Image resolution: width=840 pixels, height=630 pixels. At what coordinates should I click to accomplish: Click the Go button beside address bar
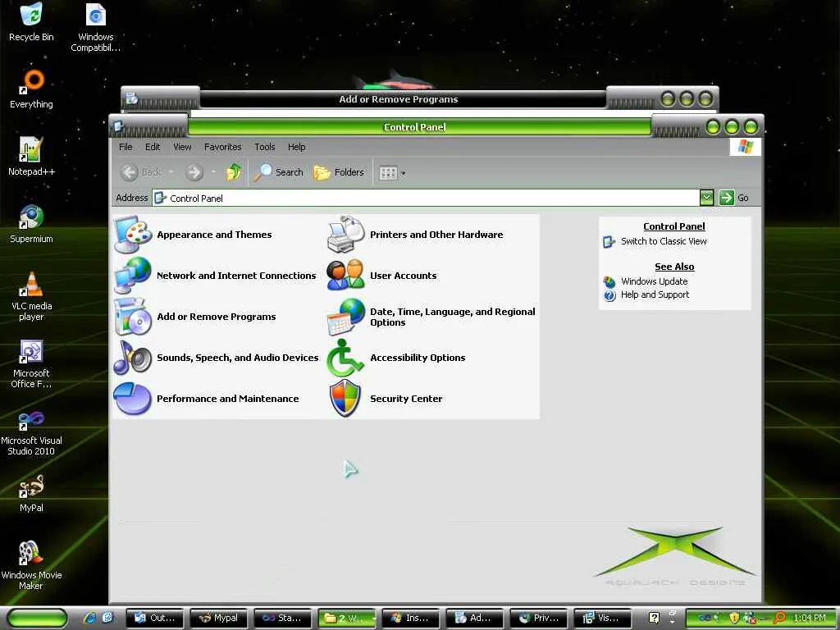734,198
